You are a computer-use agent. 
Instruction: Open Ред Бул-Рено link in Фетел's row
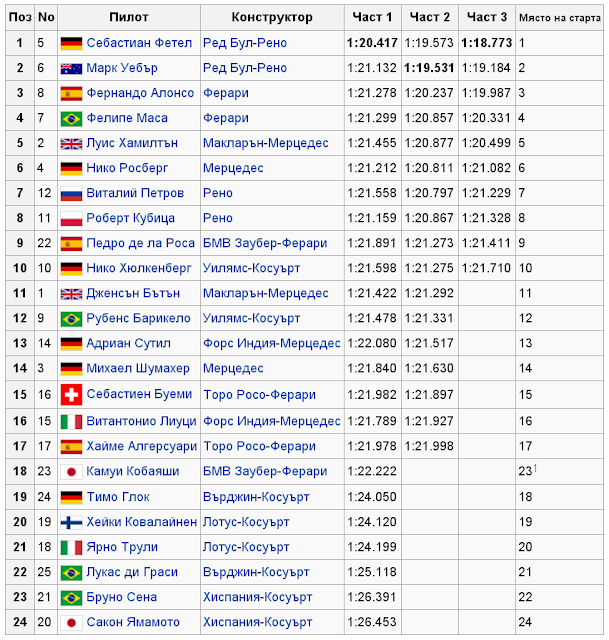[x=245, y=43]
